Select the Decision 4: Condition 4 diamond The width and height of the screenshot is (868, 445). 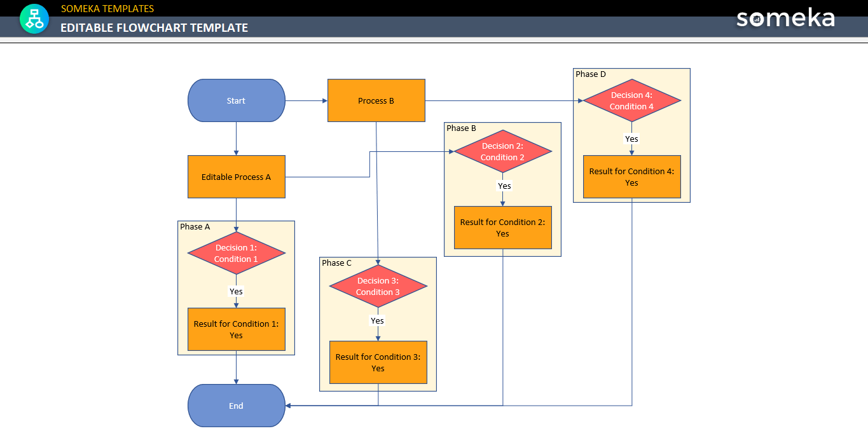click(632, 100)
